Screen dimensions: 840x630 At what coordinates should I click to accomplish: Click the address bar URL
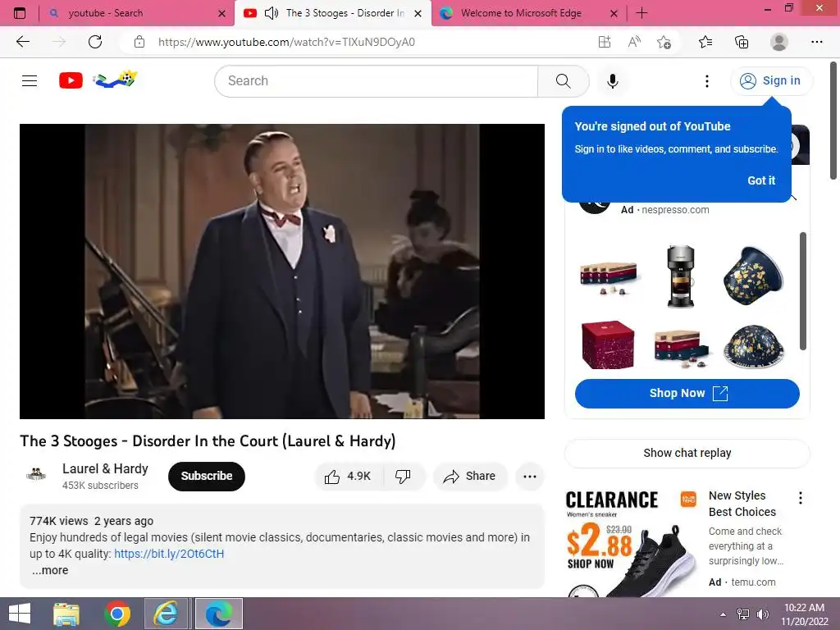(286, 42)
